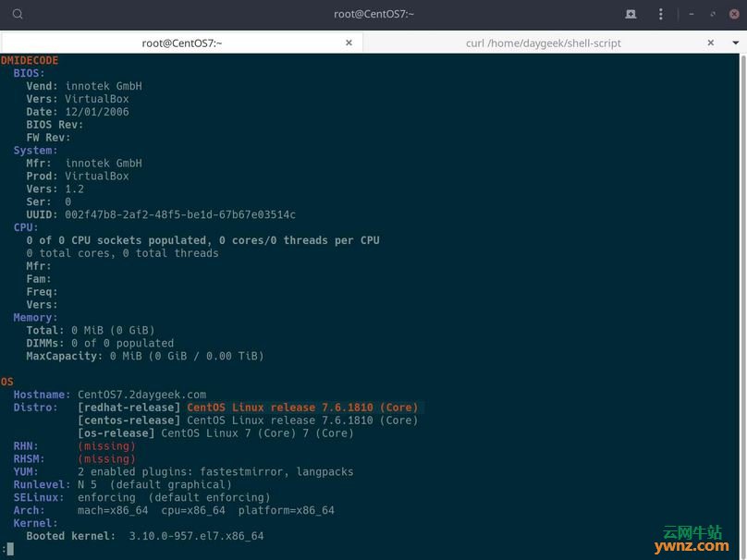
Task: Close the root@CentOS7:~ tab
Action: pos(349,43)
